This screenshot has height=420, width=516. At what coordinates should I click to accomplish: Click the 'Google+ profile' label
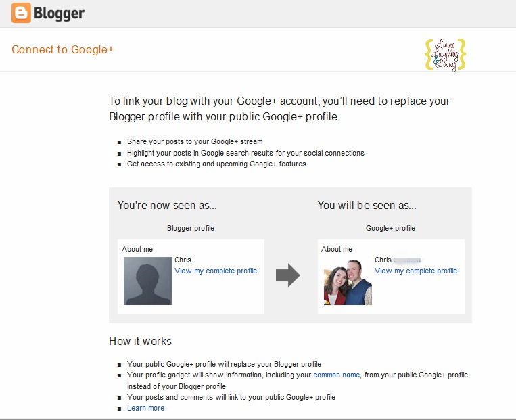click(x=390, y=228)
